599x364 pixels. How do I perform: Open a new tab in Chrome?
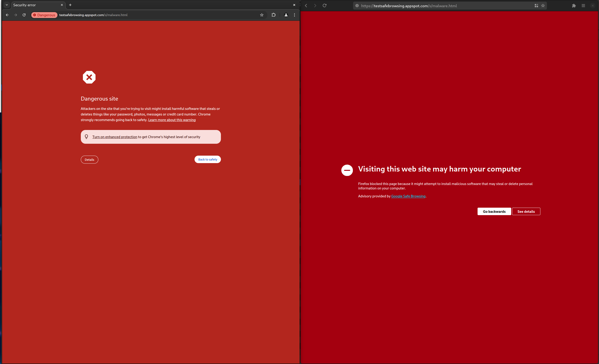click(x=70, y=5)
